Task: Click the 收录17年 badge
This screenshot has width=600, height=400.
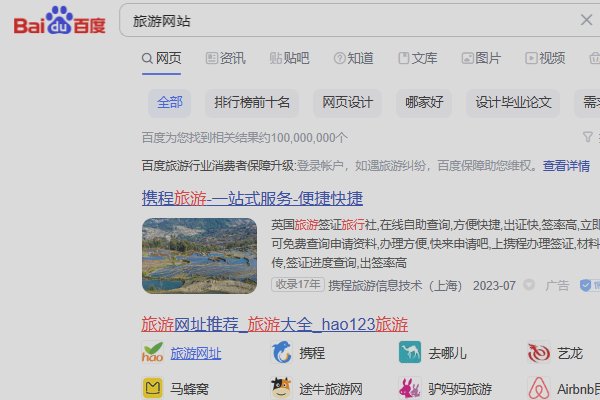Action: tap(298, 284)
